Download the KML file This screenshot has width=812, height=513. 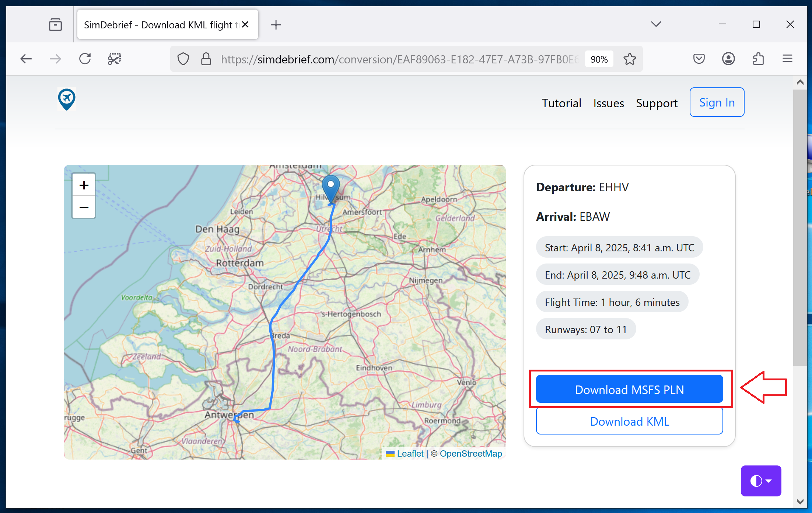pyautogui.click(x=629, y=421)
